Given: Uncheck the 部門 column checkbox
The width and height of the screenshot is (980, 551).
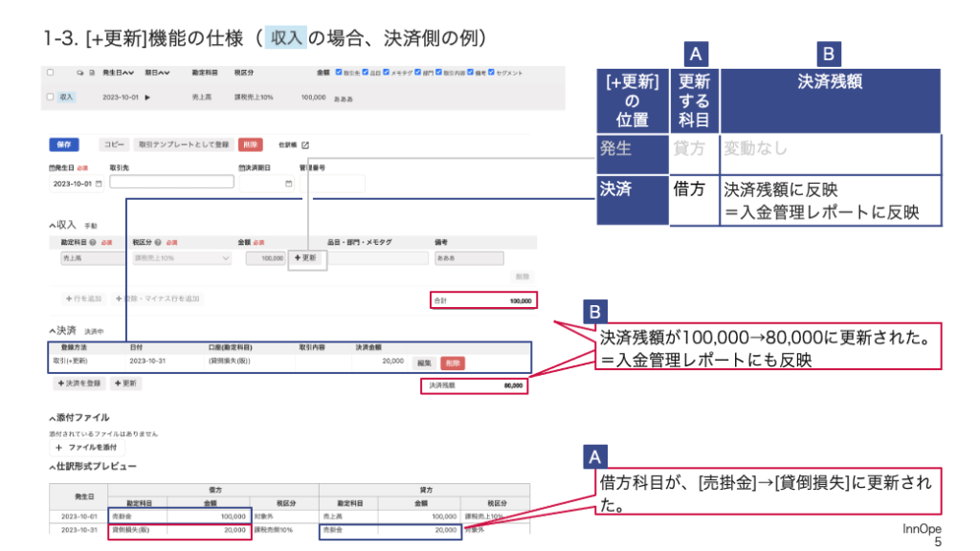Looking at the screenshot, I should pyautogui.click(x=418, y=72).
